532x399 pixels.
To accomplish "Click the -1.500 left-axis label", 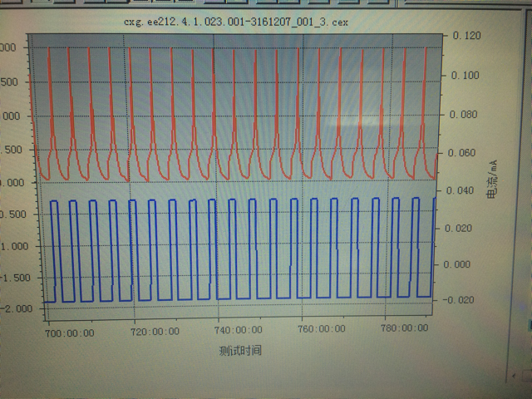I will (15, 278).
